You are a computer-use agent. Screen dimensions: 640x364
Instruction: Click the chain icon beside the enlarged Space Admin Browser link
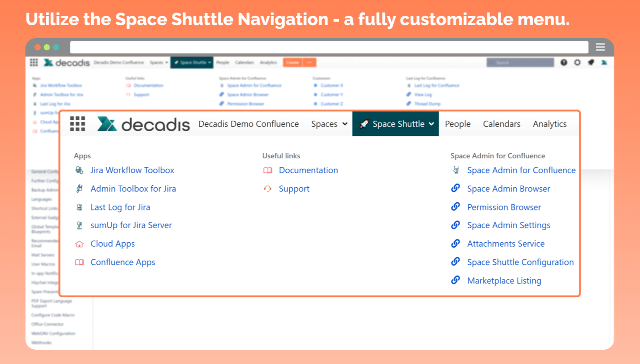[456, 188]
